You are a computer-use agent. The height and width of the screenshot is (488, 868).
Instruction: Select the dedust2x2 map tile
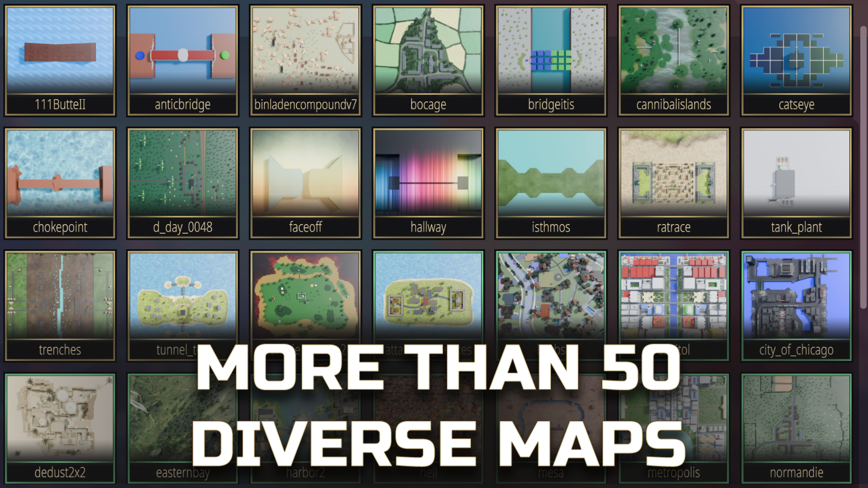(60, 428)
